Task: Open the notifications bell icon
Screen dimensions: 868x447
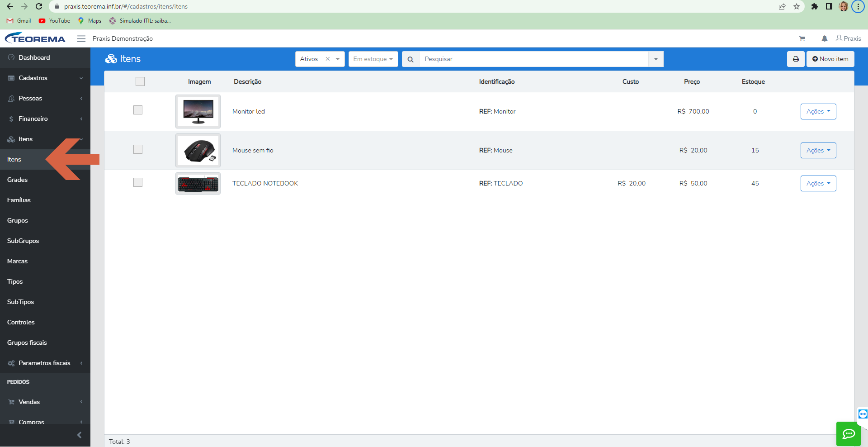Action: tap(825, 39)
